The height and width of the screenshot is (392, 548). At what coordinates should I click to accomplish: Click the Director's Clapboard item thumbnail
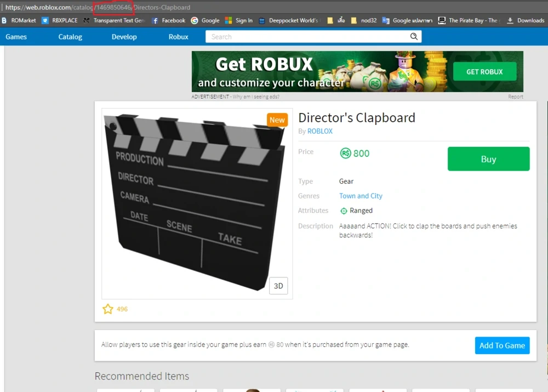coord(197,203)
